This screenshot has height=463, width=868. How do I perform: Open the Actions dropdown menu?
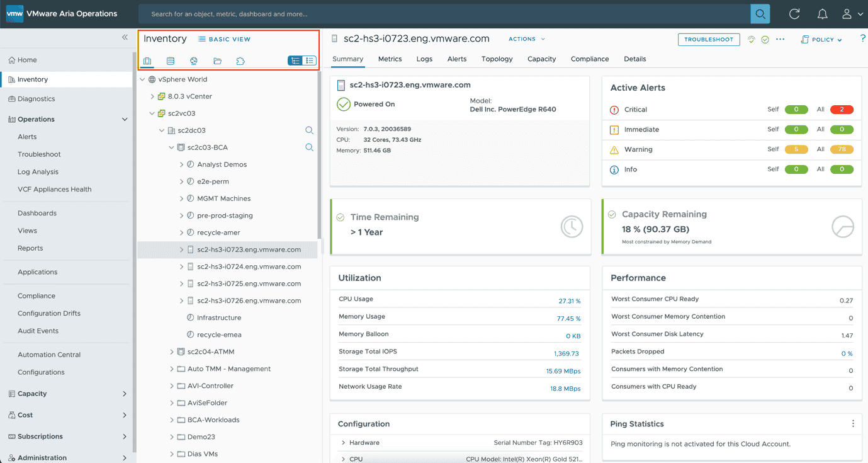tap(526, 39)
